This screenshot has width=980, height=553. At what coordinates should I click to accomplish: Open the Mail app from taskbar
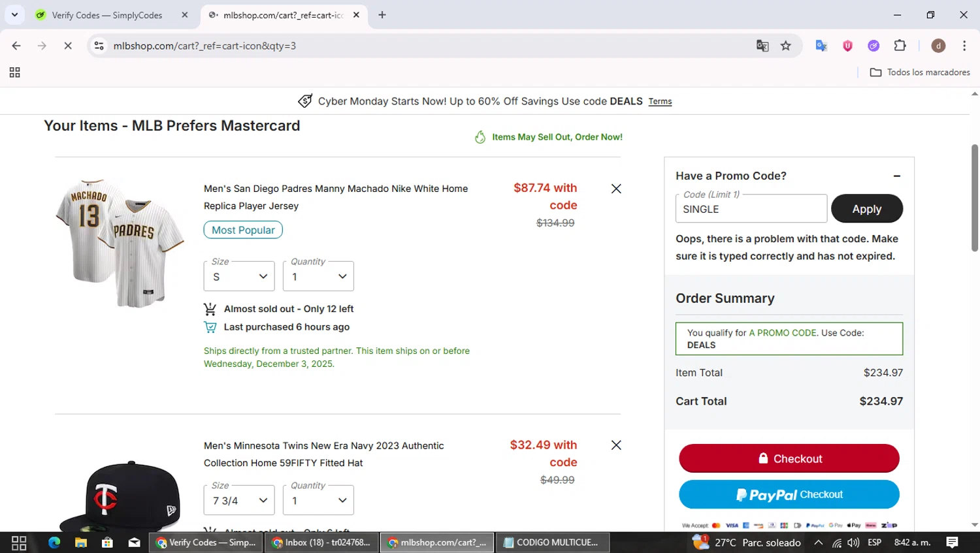[x=134, y=543]
